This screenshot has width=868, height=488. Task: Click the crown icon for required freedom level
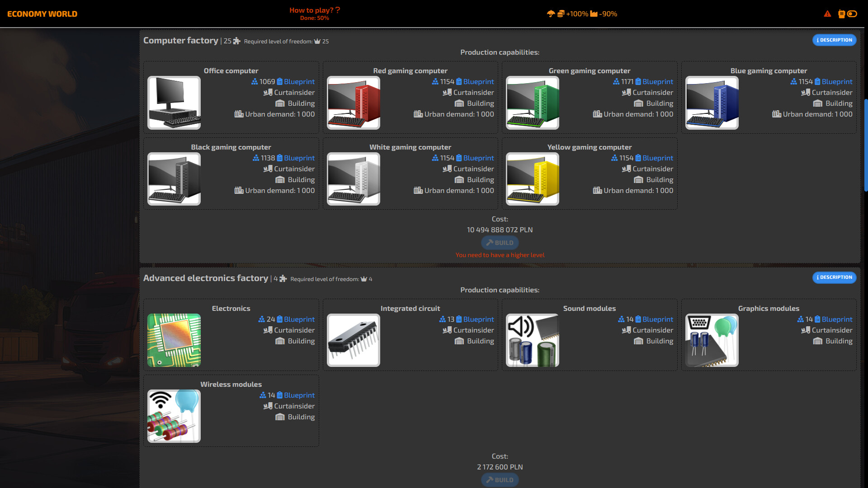click(318, 41)
